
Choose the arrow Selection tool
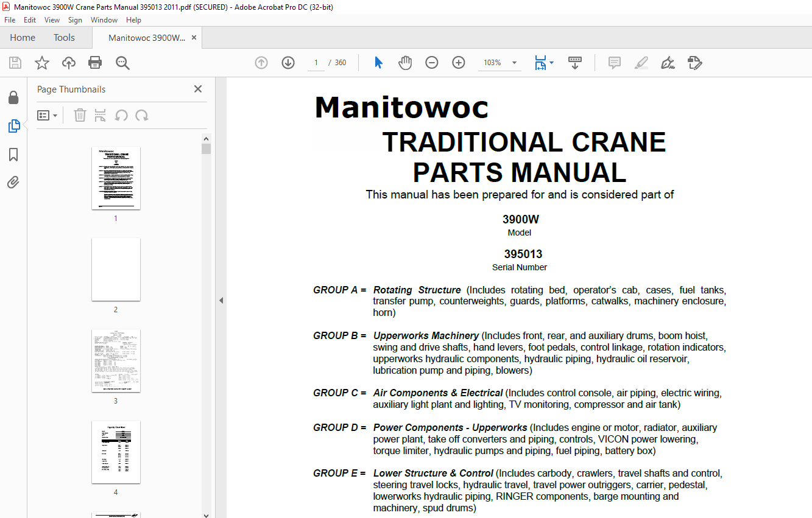coord(378,63)
